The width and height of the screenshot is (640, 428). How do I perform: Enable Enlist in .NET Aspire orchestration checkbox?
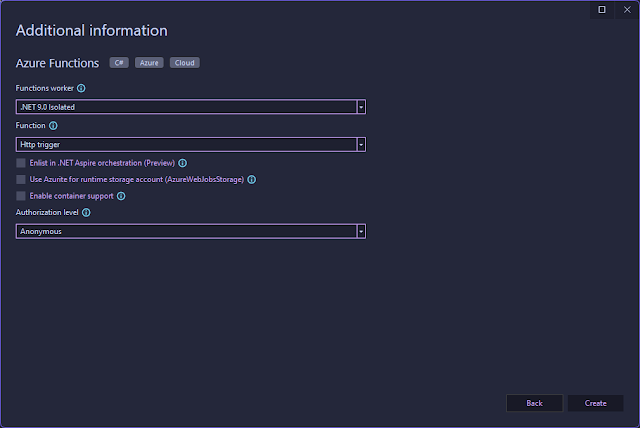21,163
